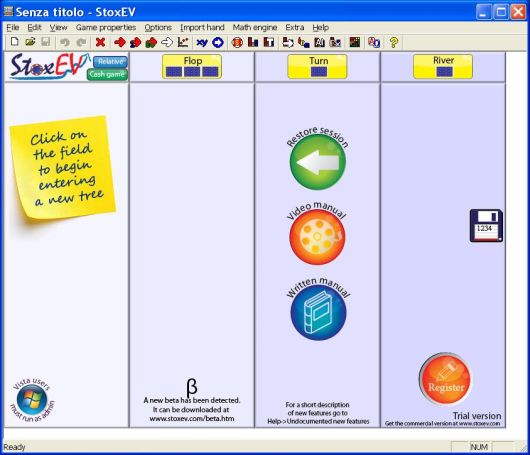
Task: Click the toolbar icon with letter T
Action: point(269,42)
